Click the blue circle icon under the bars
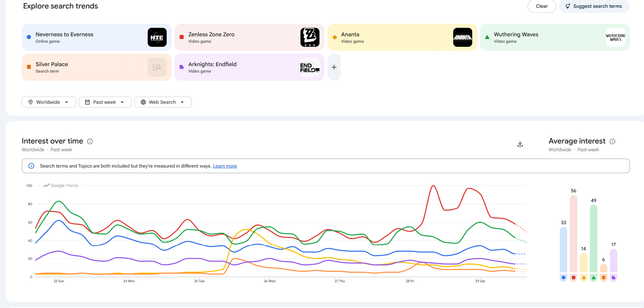The height and width of the screenshot is (308, 644). (564, 277)
